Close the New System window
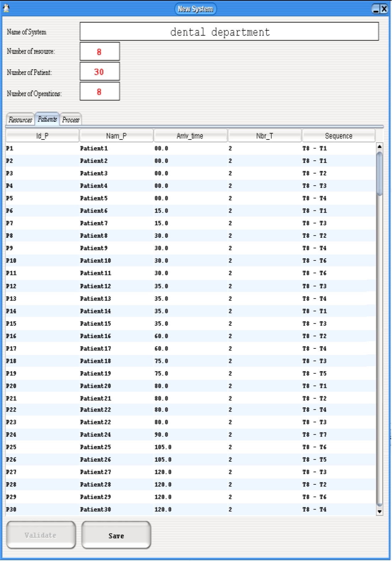This screenshot has height=561, width=392. (x=384, y=9)
